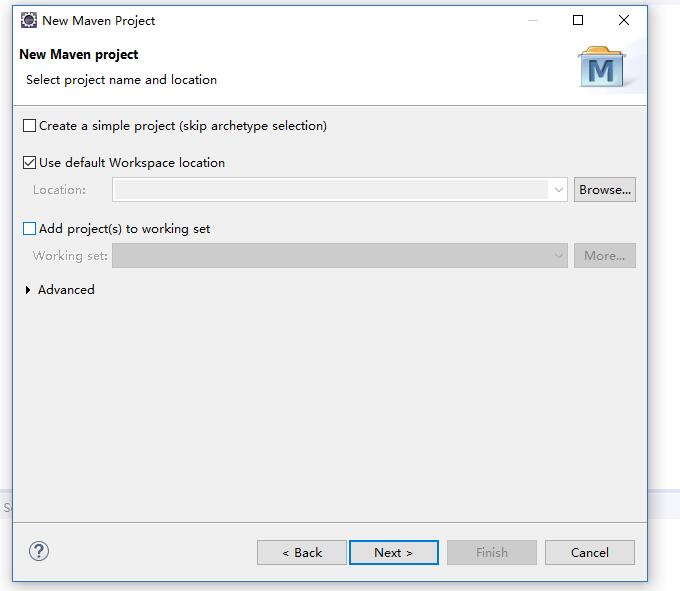This screenshot has width=680, height=591.
Task: Go to previous page with < Back
Action: [302, 552]
